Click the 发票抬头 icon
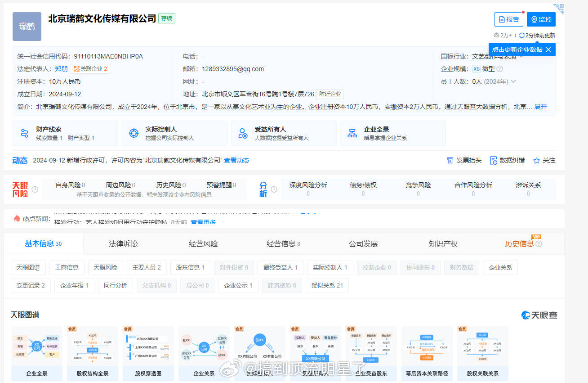 pos(450,160)
